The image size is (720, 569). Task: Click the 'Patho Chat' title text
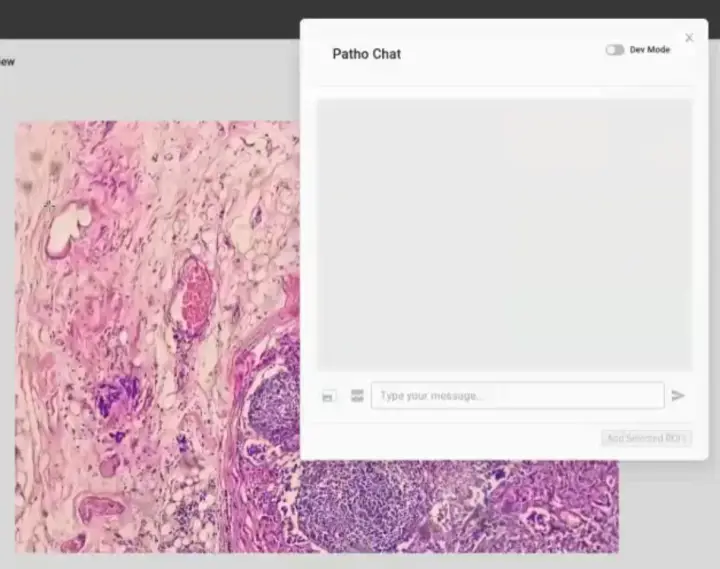click(366, 54)
